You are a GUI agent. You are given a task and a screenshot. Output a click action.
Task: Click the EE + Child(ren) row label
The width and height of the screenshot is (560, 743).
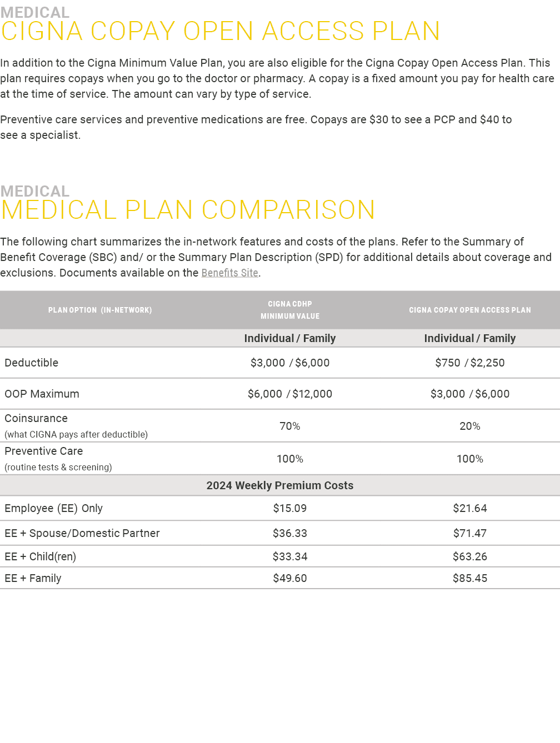[x=41, y=556]
